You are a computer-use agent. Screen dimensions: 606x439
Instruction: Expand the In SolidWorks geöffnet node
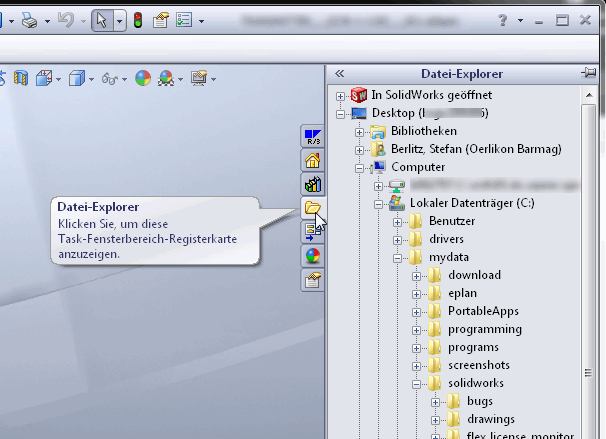coord(340,96)
